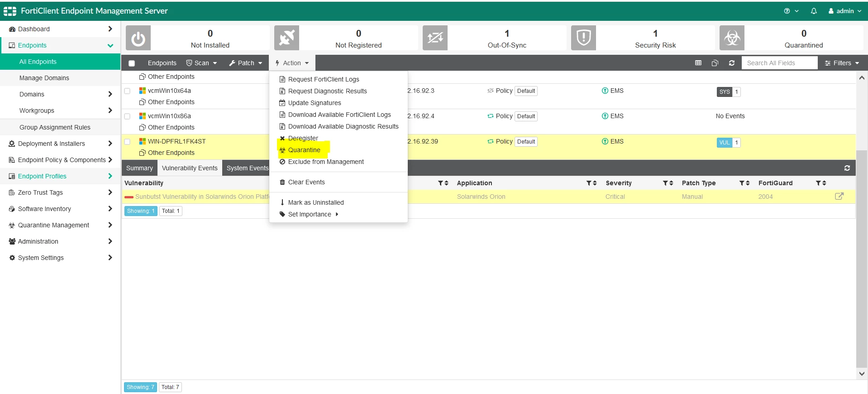Viewport: 868px width, 394px height.
Task: Refresh the vulnerability events panel
Action: [847, 168]
